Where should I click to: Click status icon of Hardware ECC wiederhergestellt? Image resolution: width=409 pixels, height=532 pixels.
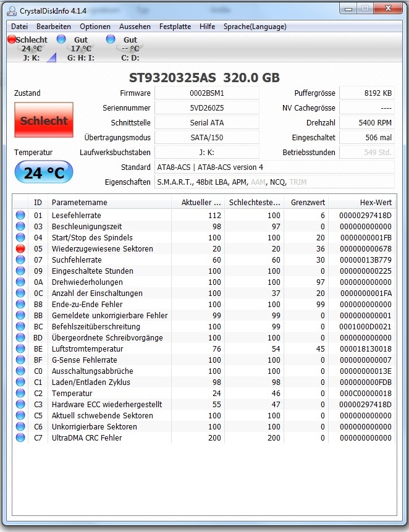click(x=20, y=405)
